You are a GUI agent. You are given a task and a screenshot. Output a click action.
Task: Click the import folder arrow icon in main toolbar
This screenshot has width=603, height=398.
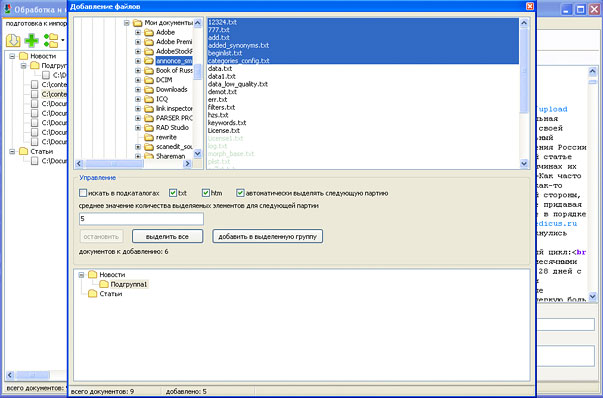[13, 40]
